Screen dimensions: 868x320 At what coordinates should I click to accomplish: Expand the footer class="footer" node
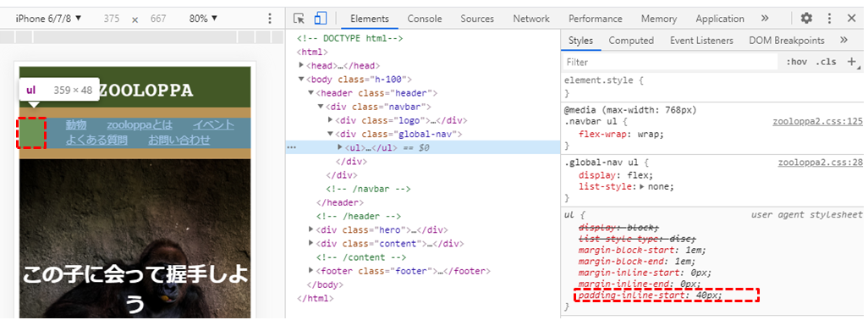click(x=311, y=271)
